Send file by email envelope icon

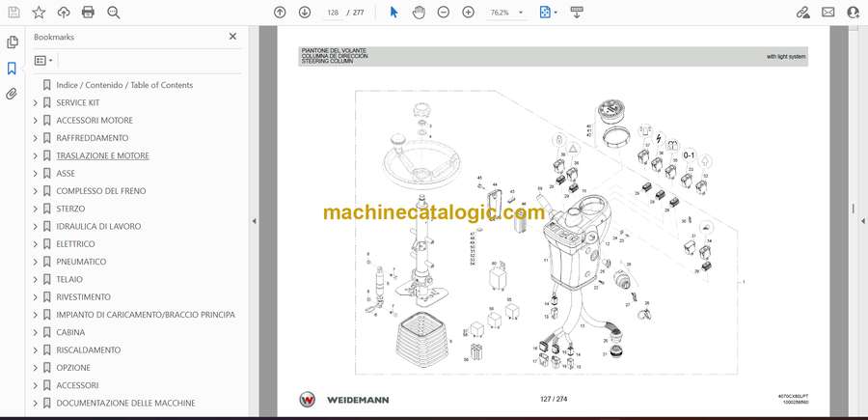pyautogui.click(x=828, y=13)
